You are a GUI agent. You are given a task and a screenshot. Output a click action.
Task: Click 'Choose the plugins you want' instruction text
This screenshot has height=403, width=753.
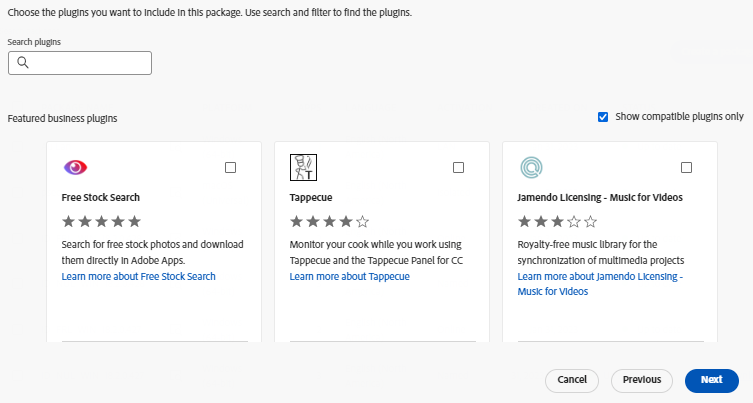click(209, 12)
